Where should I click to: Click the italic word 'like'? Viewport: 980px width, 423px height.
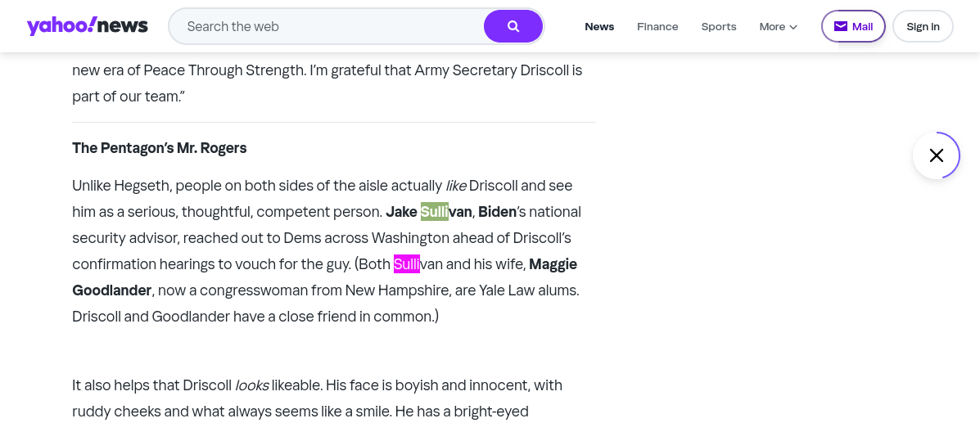point(456,186)
